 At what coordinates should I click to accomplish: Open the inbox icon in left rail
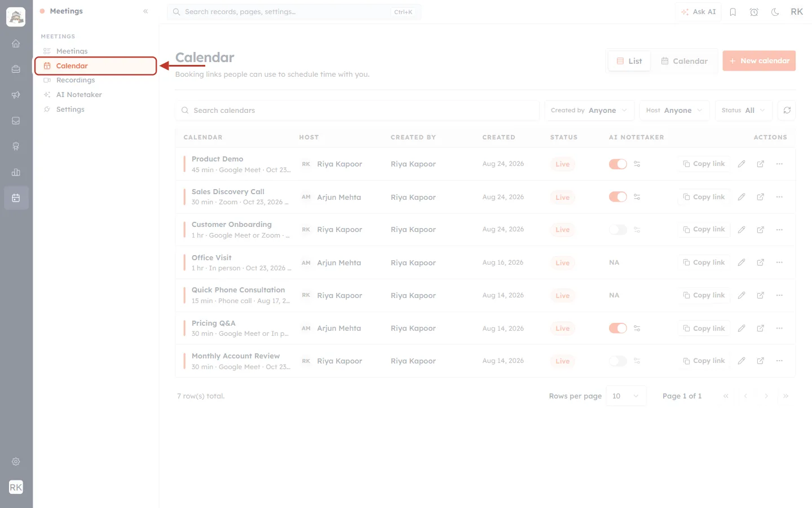(16, 121)
